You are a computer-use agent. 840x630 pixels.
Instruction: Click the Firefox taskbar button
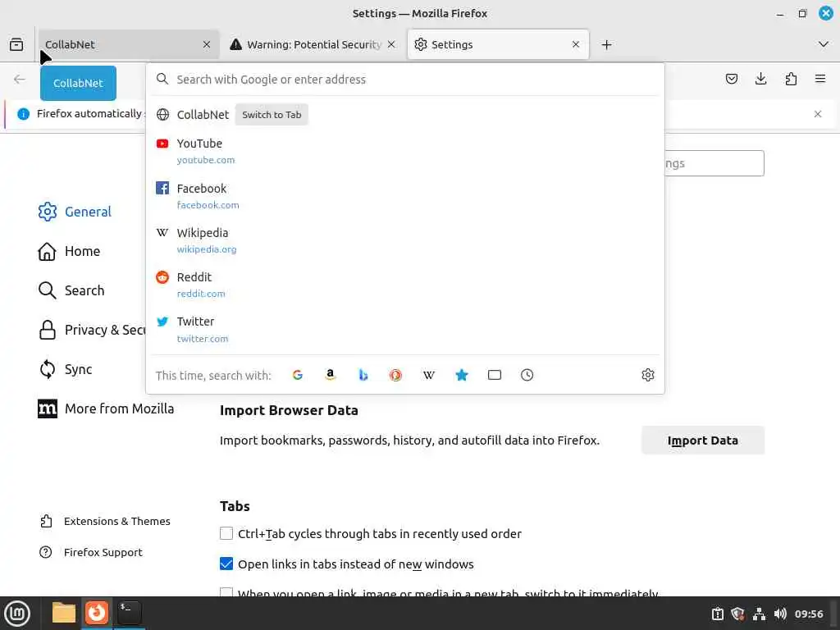[x=97, y=613]
